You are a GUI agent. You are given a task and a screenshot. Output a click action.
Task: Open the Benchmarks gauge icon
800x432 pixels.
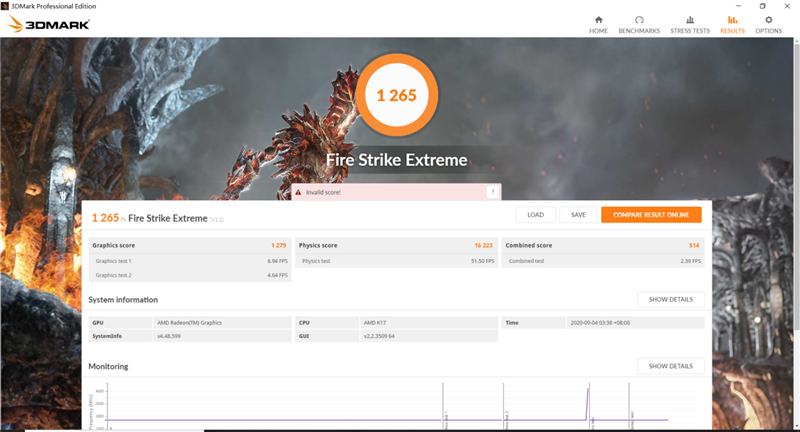click(639, 20)
